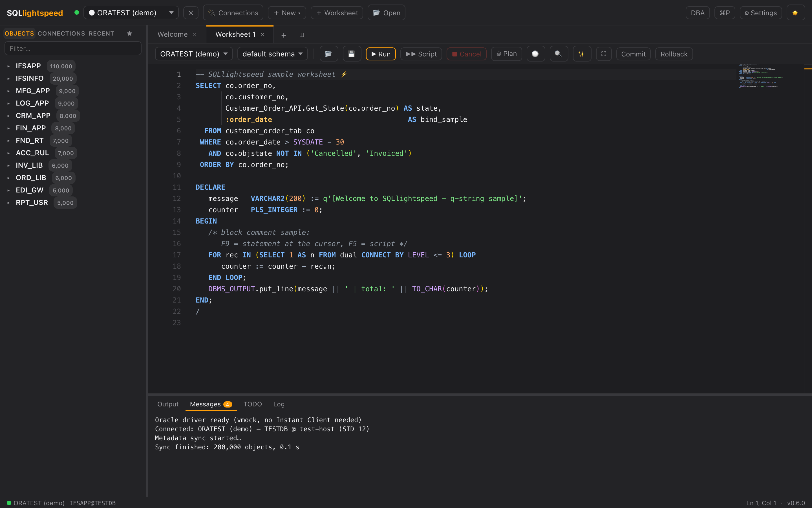Expand the IFSINFO schema node

[x=8, y=79]
